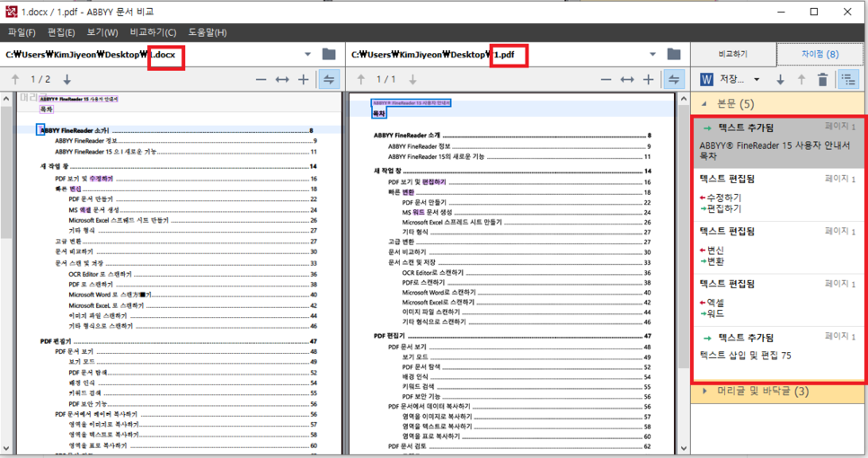
Task: Open the 파일(F) menu
Action: (22, 32)
